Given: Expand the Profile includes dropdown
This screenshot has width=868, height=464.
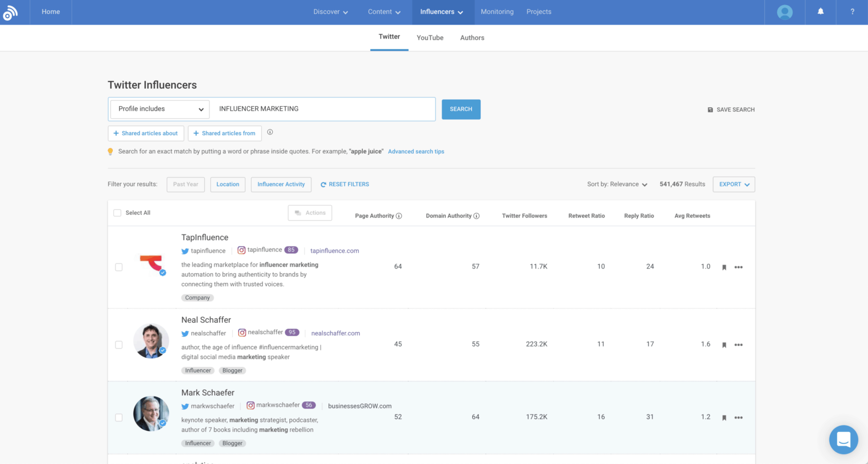Looking at the screenshot, I should (160, 109).
